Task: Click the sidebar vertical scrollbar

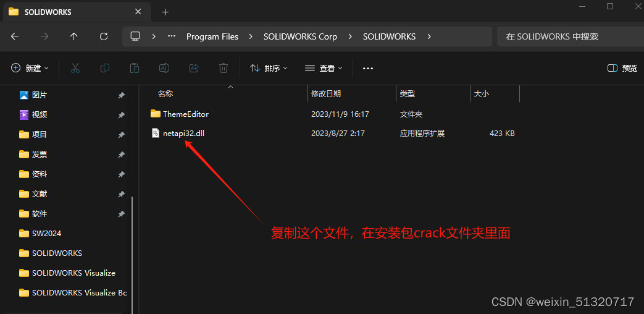Action: click(132, 255)
